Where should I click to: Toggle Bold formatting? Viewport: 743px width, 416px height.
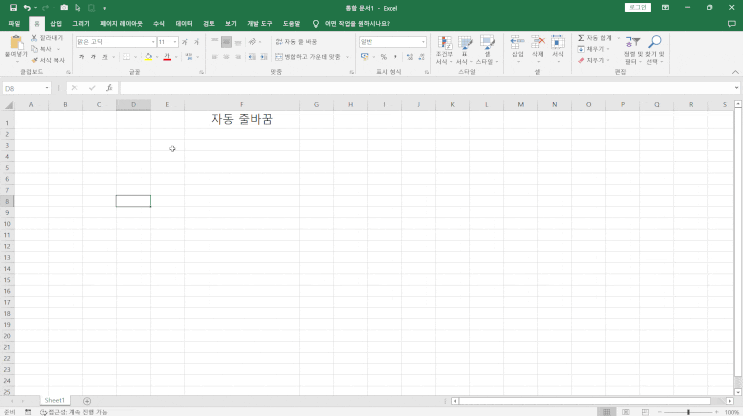click(x=82, y=57)
